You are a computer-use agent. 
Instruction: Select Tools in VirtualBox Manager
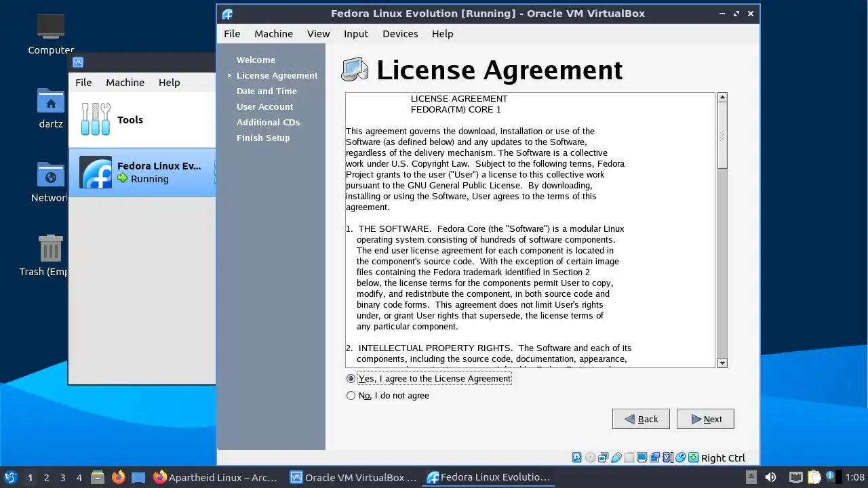pyautogui.click(x=142, y=119)
